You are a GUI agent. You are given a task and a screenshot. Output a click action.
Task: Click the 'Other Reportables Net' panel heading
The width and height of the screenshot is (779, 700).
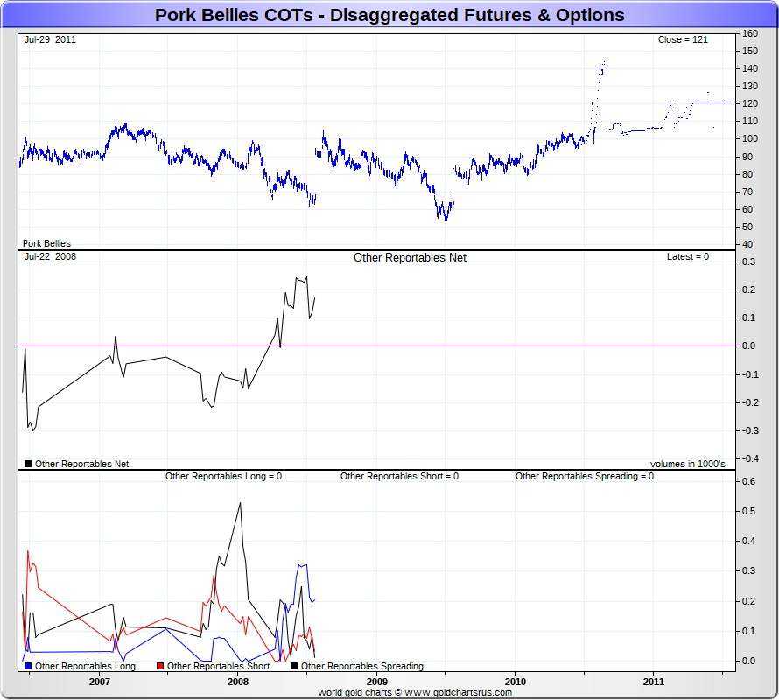tap(410, 258)
